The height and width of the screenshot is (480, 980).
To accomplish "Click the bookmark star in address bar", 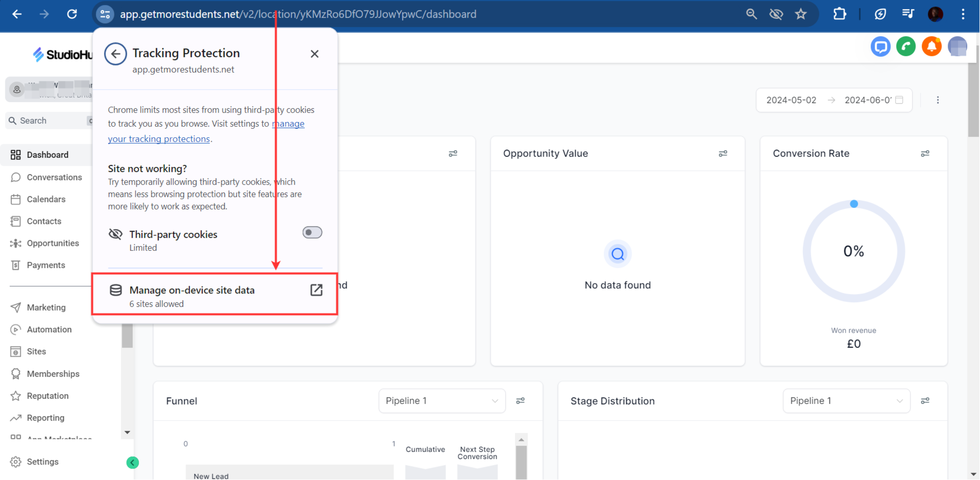I will pyautogui.click(x=800, y=14).
